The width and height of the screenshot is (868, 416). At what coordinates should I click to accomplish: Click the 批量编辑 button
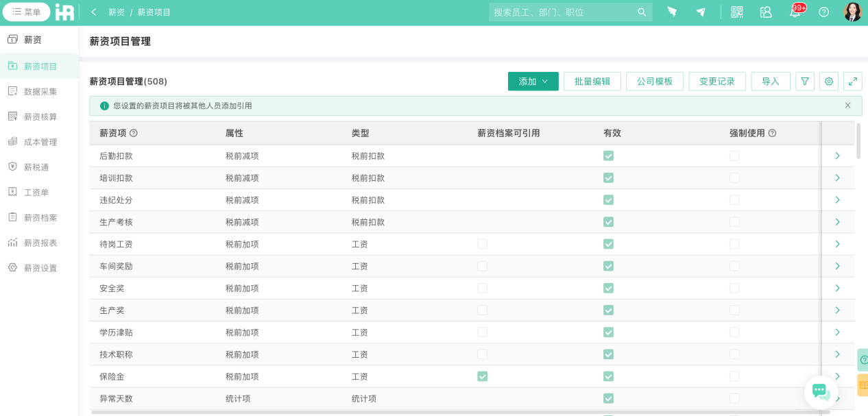[592, 81]
